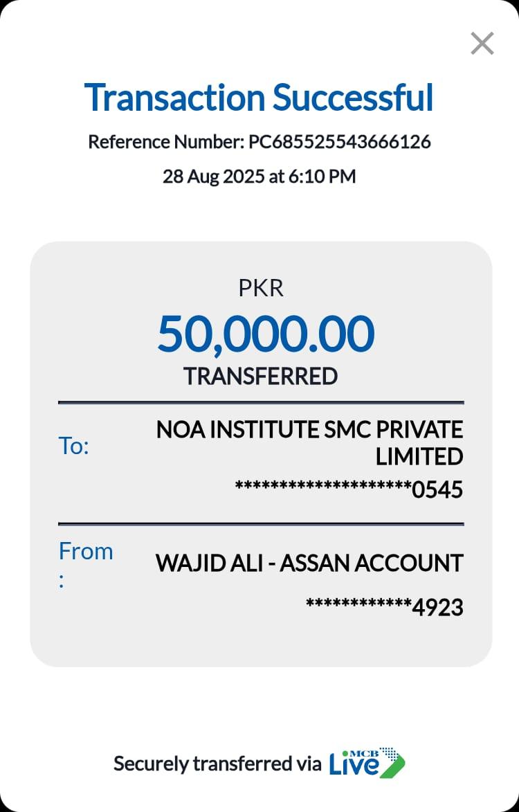This screenshot has height=812, width=519.
Task: Close the transaction receipt with X
Action: (482, 44)
